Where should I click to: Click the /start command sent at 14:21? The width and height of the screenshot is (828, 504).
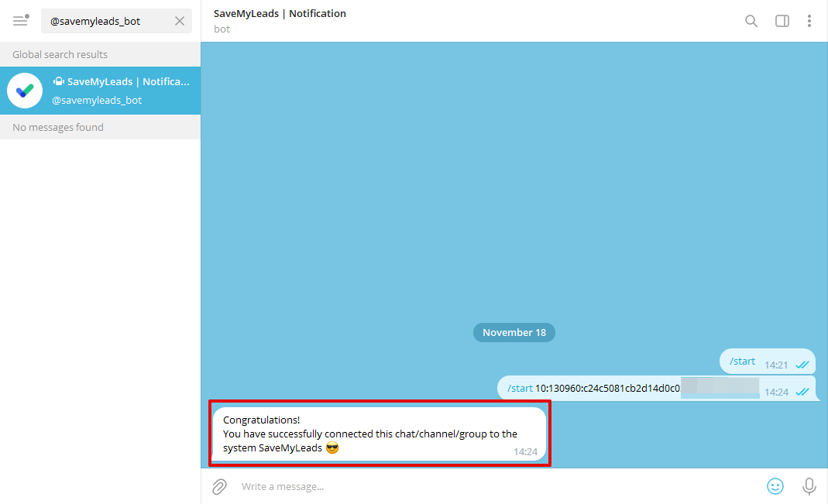pos(742,361)
